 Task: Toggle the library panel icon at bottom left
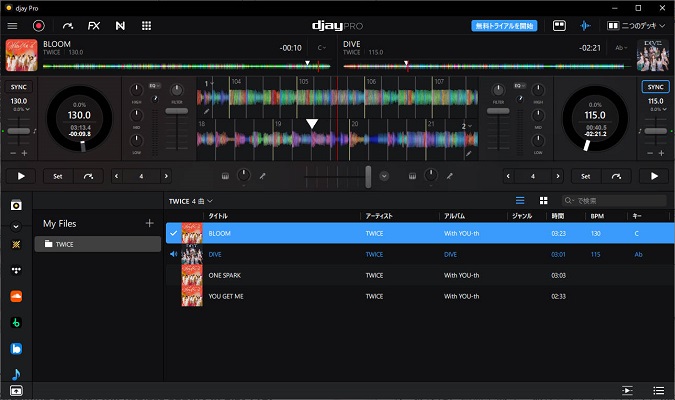click(x=16, y=391)
